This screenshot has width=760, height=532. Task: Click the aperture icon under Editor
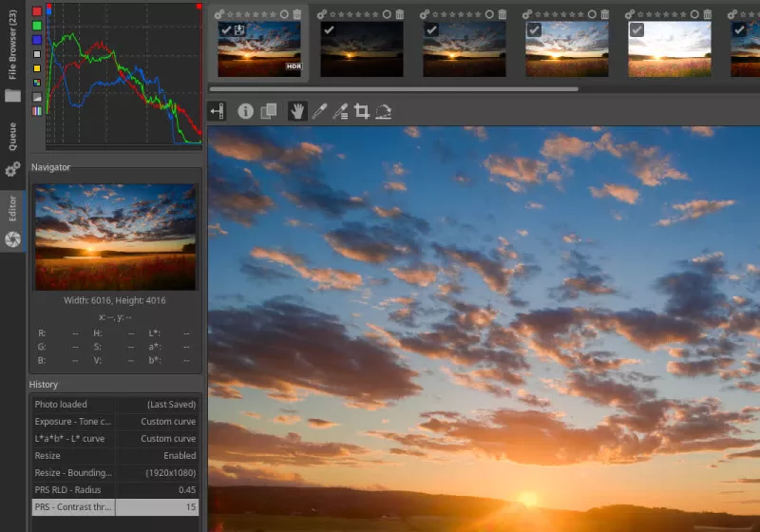point(12,238)
